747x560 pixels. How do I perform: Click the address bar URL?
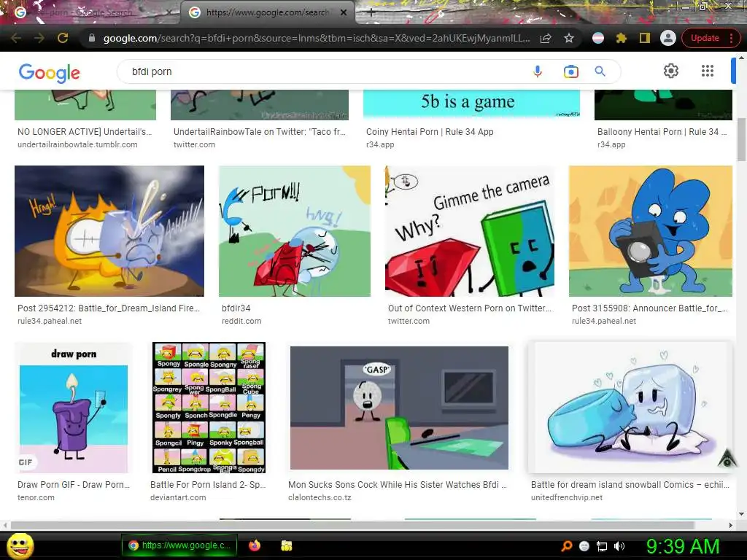click(x=317, y=38)
